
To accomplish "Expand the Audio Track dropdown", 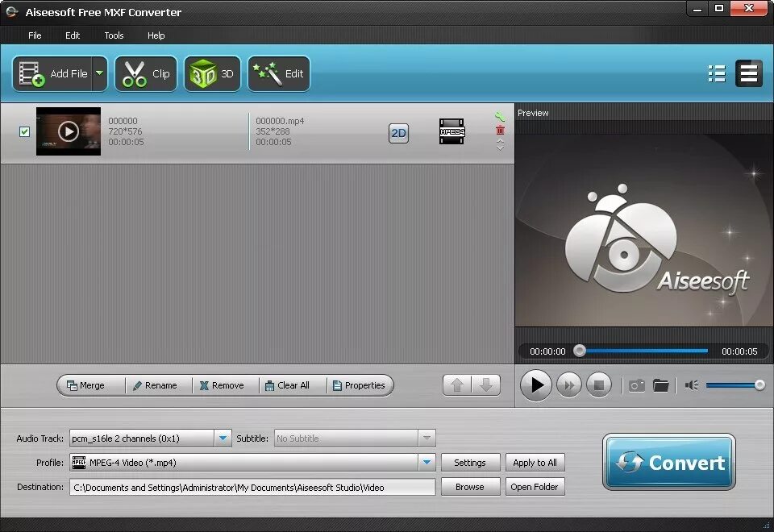I will click(223, 438).
